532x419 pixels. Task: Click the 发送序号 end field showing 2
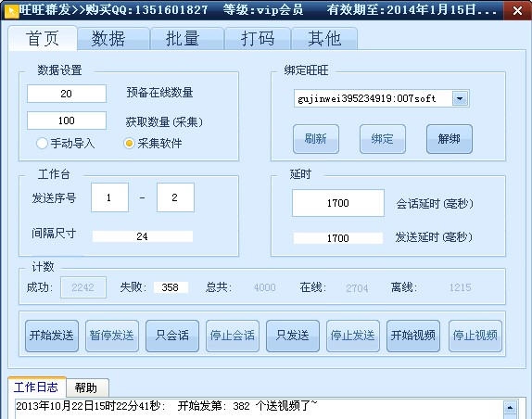tap(175, 197)
